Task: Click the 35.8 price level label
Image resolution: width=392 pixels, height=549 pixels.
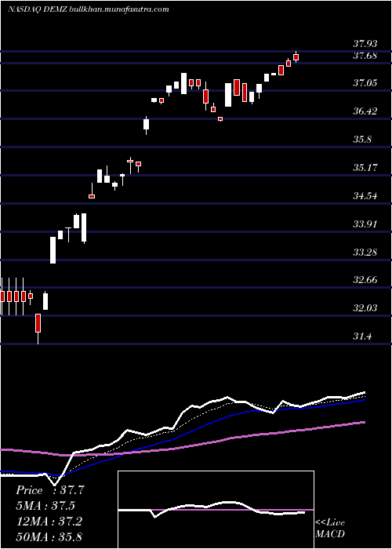Action: 362,140
